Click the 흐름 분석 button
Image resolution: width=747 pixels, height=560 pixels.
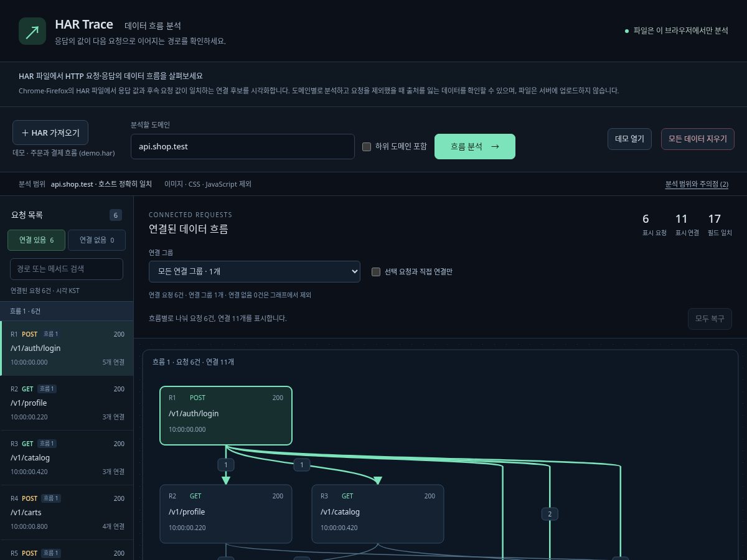tap(475, 147)
